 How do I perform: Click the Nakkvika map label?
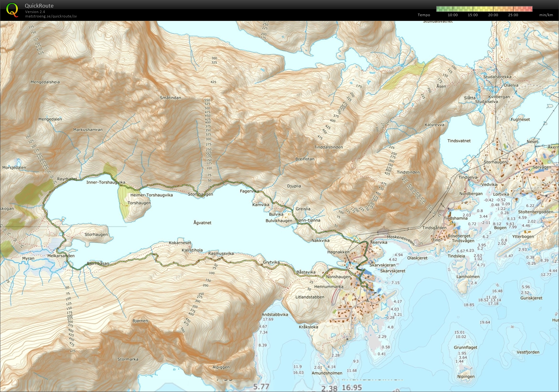coord(321,240)
